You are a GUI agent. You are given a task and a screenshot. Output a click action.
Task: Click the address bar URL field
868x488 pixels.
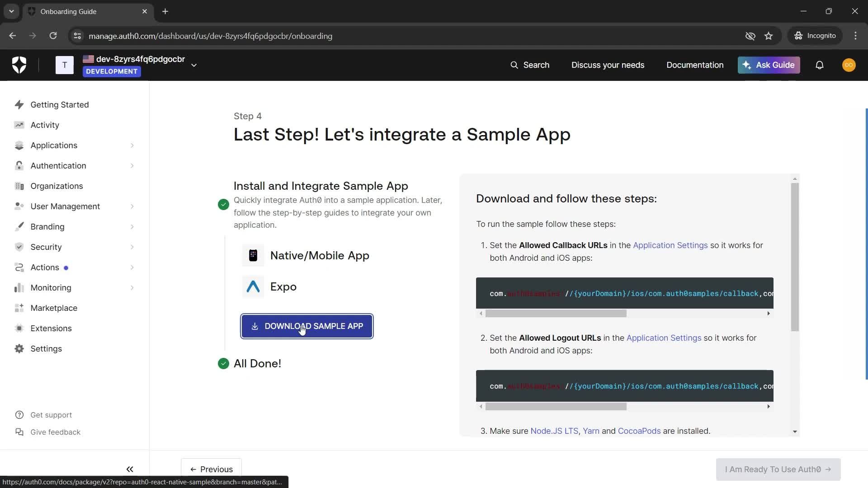click(x=407, y=36)
